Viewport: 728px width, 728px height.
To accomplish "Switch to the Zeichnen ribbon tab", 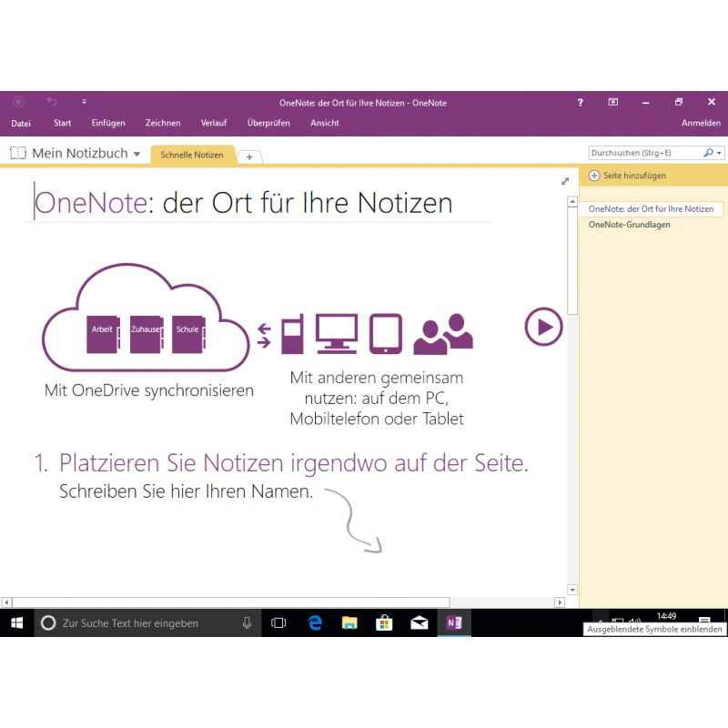I will click(x=163, y=123).
